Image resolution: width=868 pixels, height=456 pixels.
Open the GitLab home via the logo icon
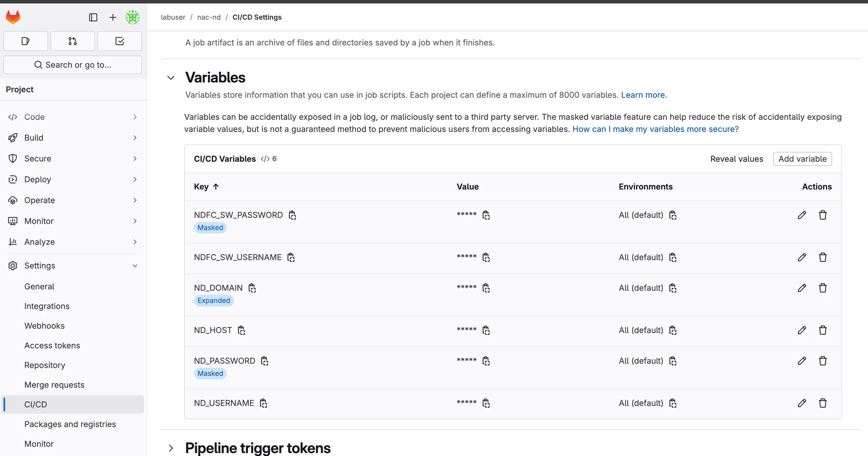coord(13,17)
